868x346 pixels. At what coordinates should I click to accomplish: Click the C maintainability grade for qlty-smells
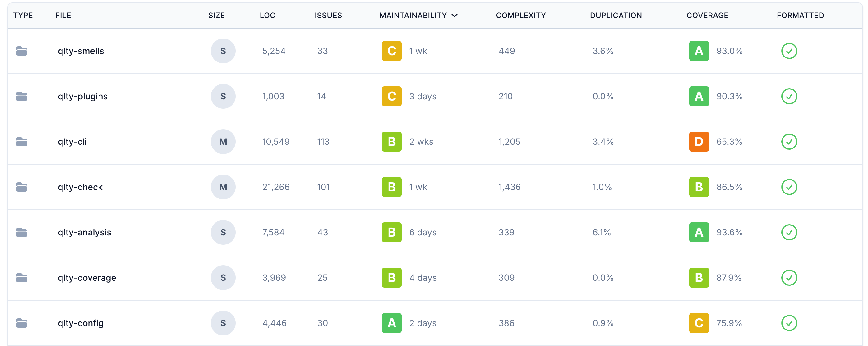[391, 51]
